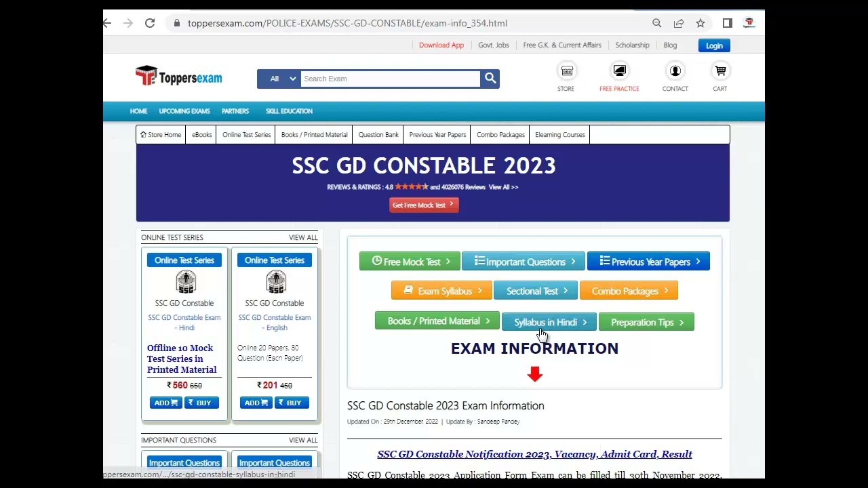868x488 pixels.
Task: Click Offline 10 Mock Test Series text
Action: click(182, 359)
